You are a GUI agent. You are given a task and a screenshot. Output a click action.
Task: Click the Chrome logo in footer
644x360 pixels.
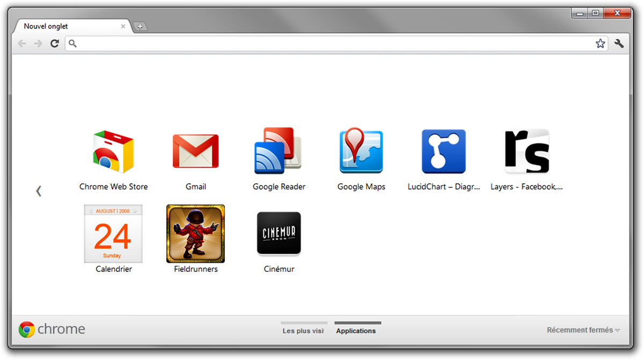coord(27,329)
